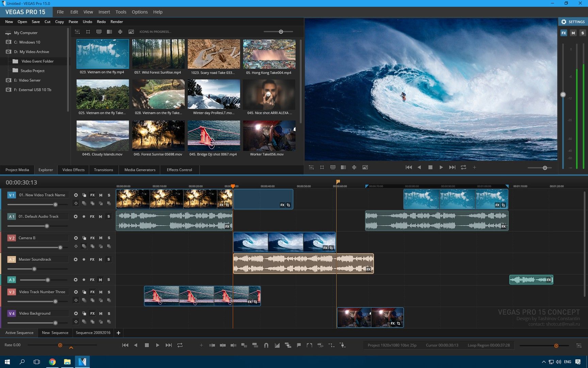Solo the Video Background track
Image resolution: width=588 pixels, height=368 pixels.
point(109,313)
